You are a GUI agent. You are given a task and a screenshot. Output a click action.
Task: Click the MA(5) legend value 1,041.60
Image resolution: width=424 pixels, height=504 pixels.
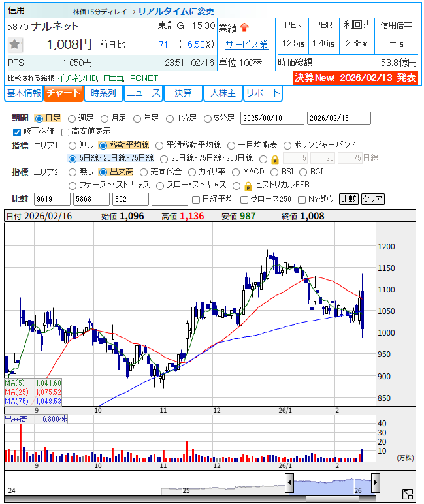point(48,383)
